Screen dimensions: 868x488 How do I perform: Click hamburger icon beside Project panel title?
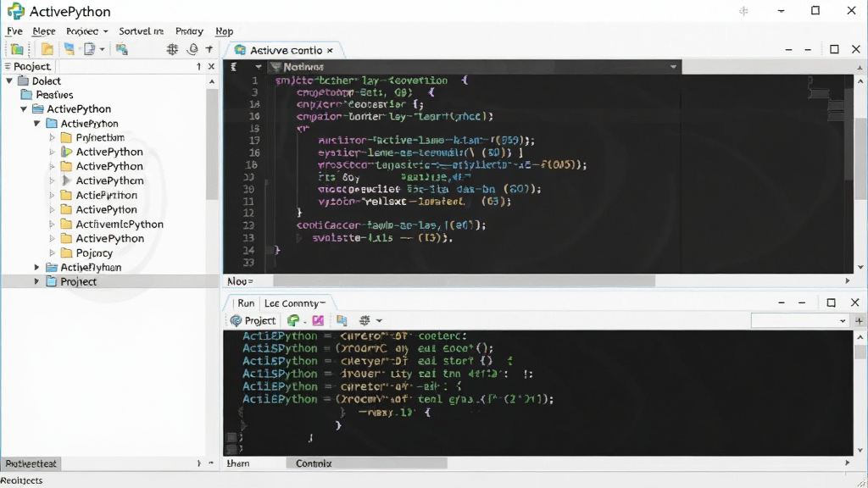pyautogui.click(x=7, y=66)
